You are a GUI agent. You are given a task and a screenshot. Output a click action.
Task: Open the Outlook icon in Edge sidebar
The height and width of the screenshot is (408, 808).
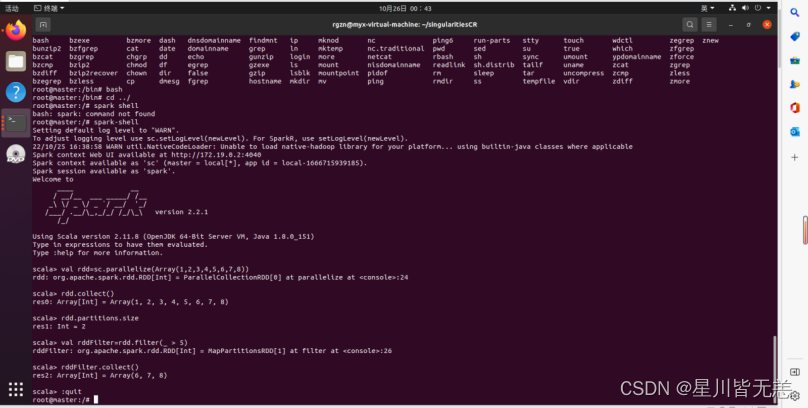tap(795, 132)
